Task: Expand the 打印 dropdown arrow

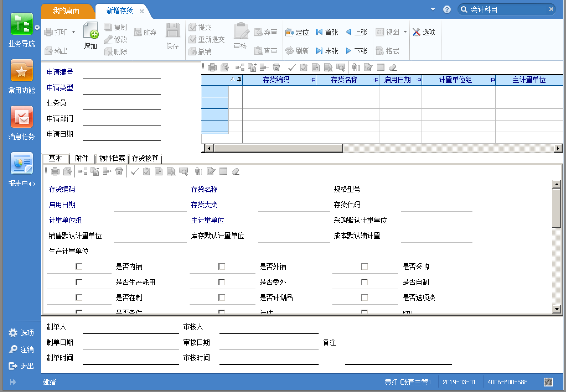Action: point(74,32)
